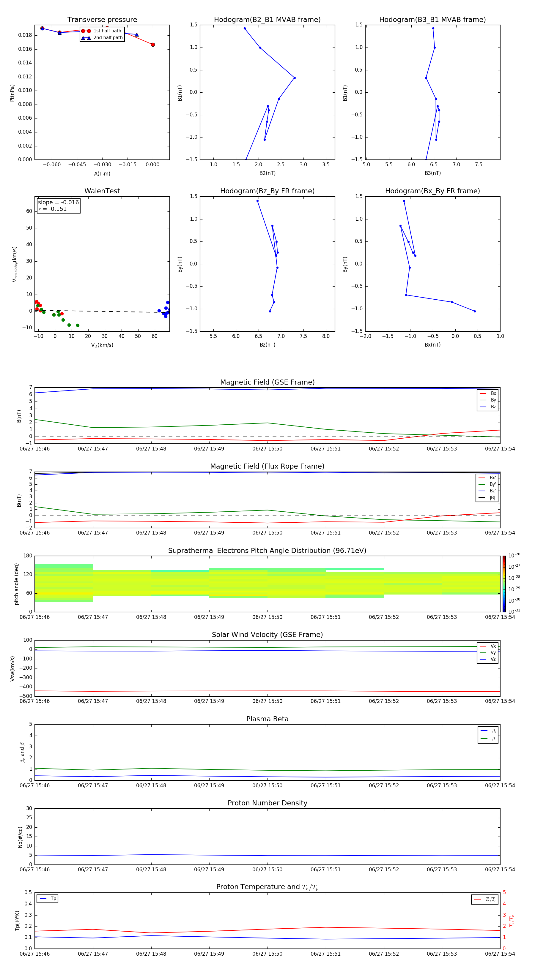The height and width of the screenshot is (980, 535).
Task: Click the "By" entry in GSE magnetic field legend
Action: [488, 400]
